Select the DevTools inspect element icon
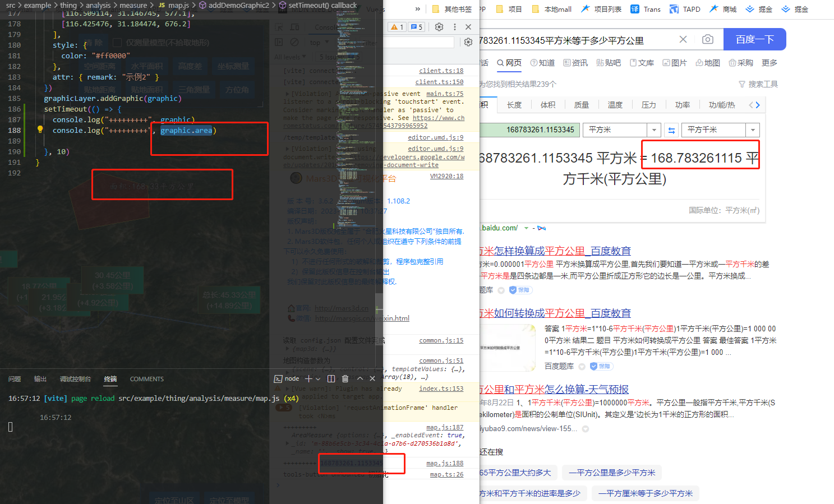 coord(279,27)
